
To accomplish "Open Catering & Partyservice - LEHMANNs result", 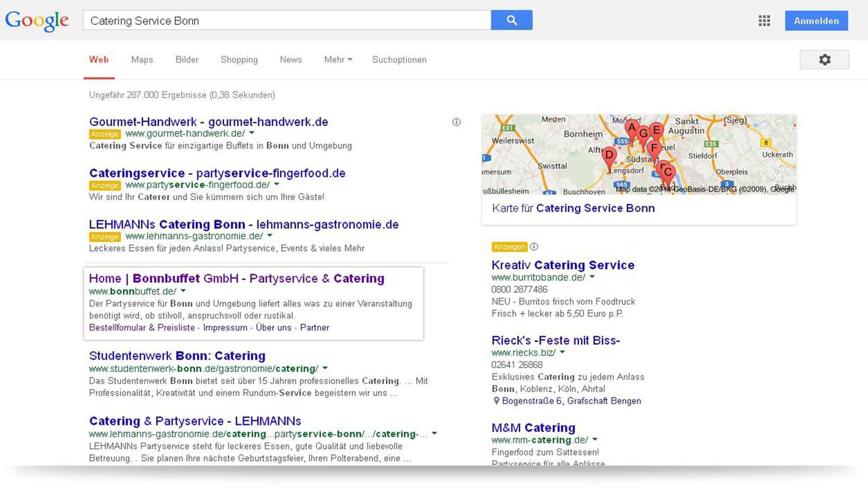I will pyautogui.click(x=195, y=421).
